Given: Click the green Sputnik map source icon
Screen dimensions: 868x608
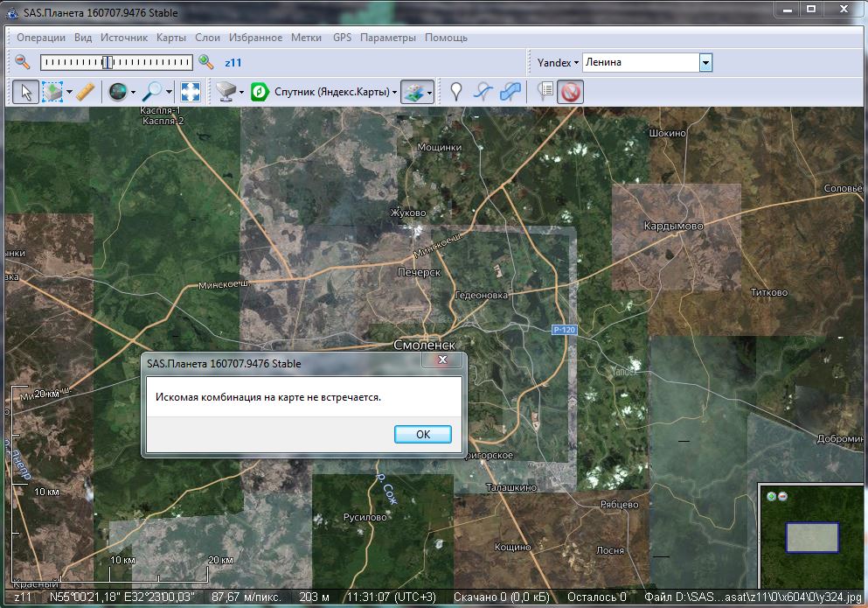Looking at the screenshot, I should [260, 91].
